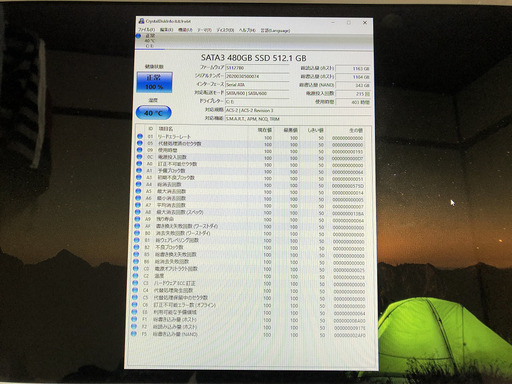Click blue status icon of attribute F5 row
512x384 pixels.
134,333
